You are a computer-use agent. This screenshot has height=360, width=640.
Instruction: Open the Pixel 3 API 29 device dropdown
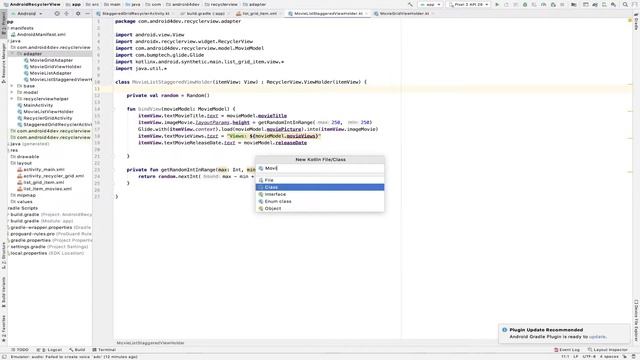click(x=469, y=4)
